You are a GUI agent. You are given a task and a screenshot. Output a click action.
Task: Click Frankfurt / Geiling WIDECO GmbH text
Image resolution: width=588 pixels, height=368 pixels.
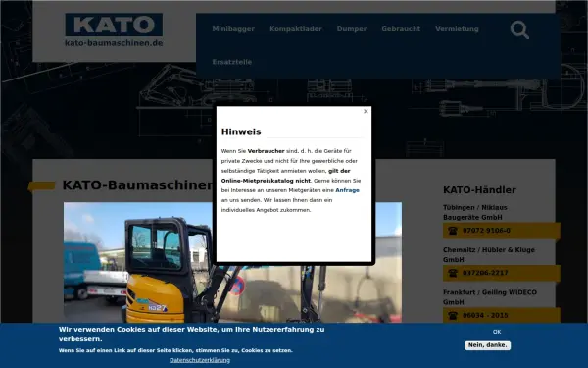tap(490, 297)
